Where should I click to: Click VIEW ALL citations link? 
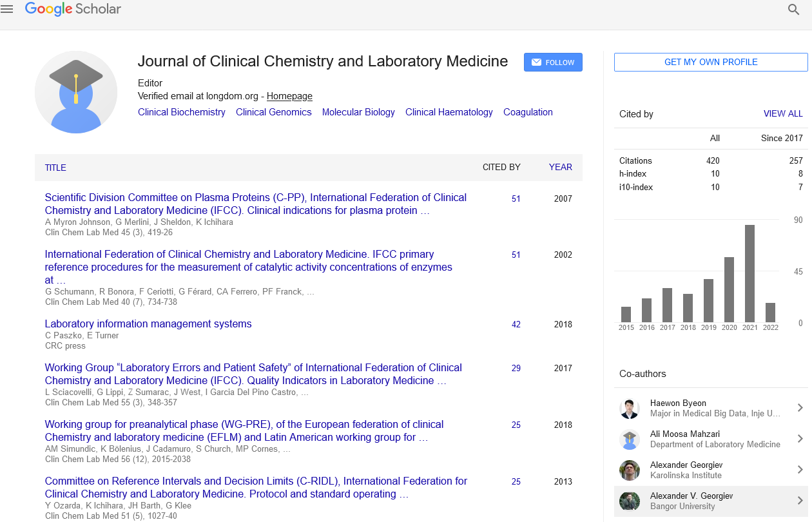click(783, 113)
